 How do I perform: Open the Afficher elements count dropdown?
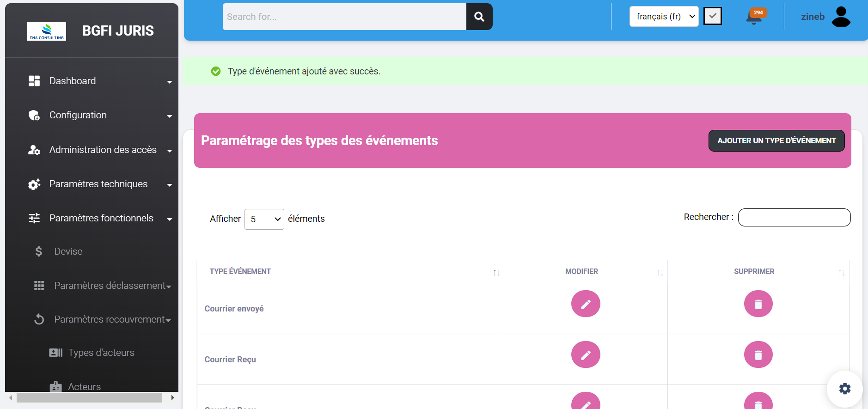tap(264, 219)
